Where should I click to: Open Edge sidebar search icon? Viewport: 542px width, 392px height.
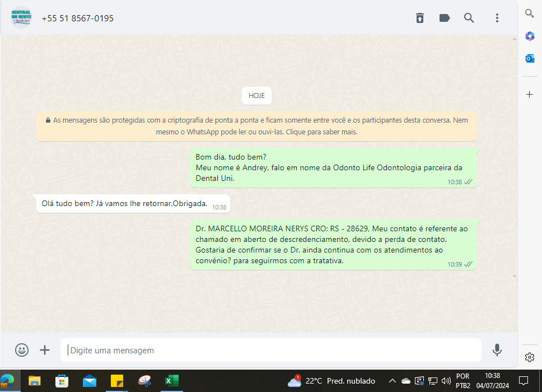529,13
